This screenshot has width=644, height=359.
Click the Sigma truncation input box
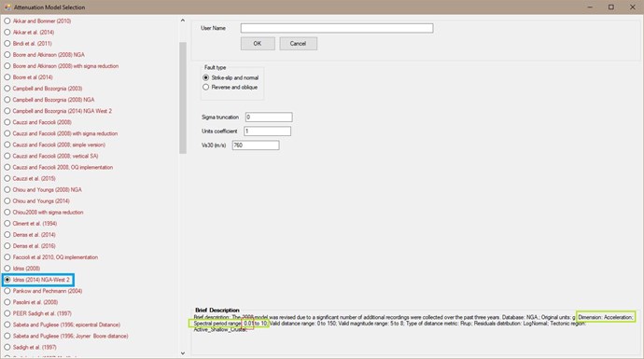click(269, 117)
